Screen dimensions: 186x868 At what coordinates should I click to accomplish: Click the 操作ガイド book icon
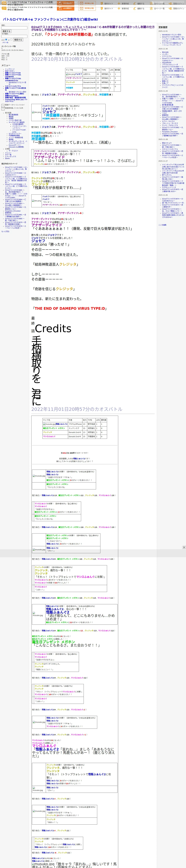click(x=101, y=8)
